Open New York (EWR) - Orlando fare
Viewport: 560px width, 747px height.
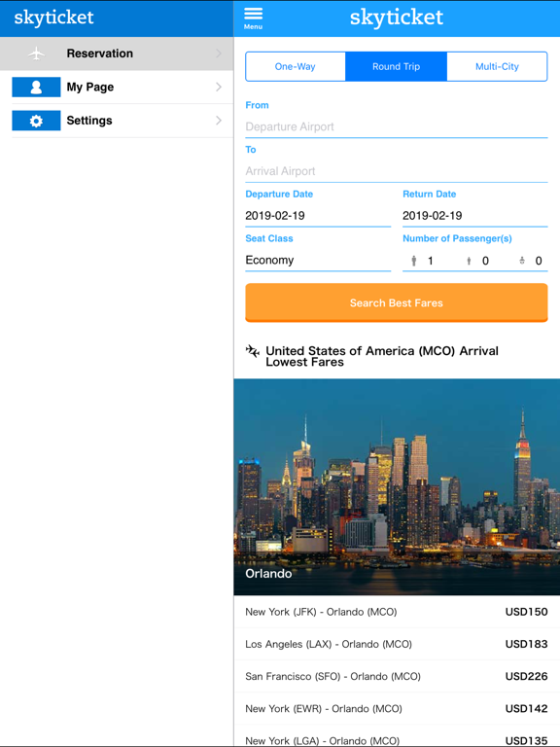pyautogui.click(x=397, y=709)
